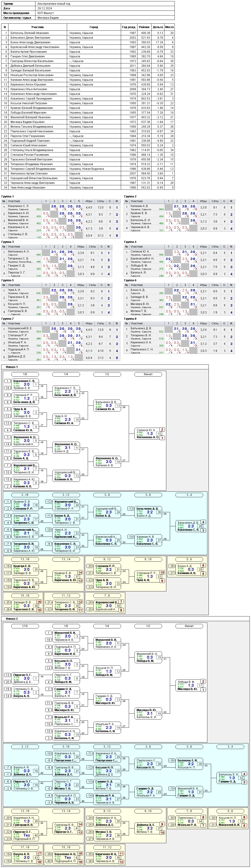Click the '3...4' round label in Финал-2
The width and height of the screenshot is (251, 868).
tap(230, 747)
